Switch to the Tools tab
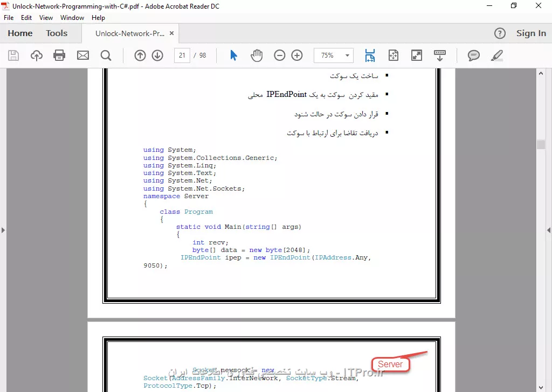Image resolution: width=552 pixels, height=392 pixels. [x=56, y=33]
